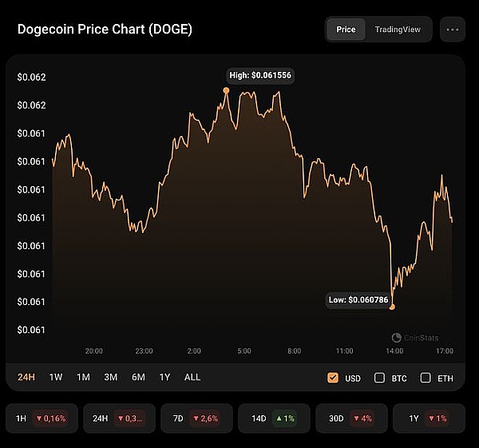Enable the BTC currency checkbox
The image size is (479, 448).
380,378
